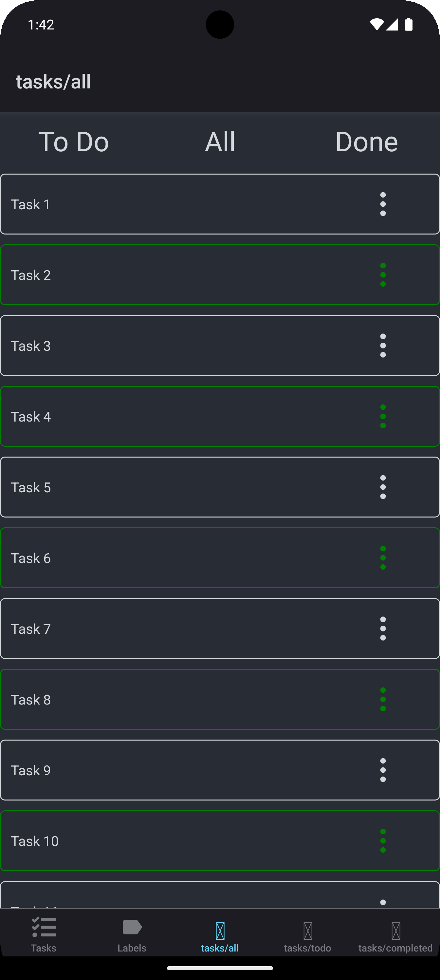The image size is (440, 980).
Task: Open the overflow menu for Task 5
Action: tap(383, 487)
